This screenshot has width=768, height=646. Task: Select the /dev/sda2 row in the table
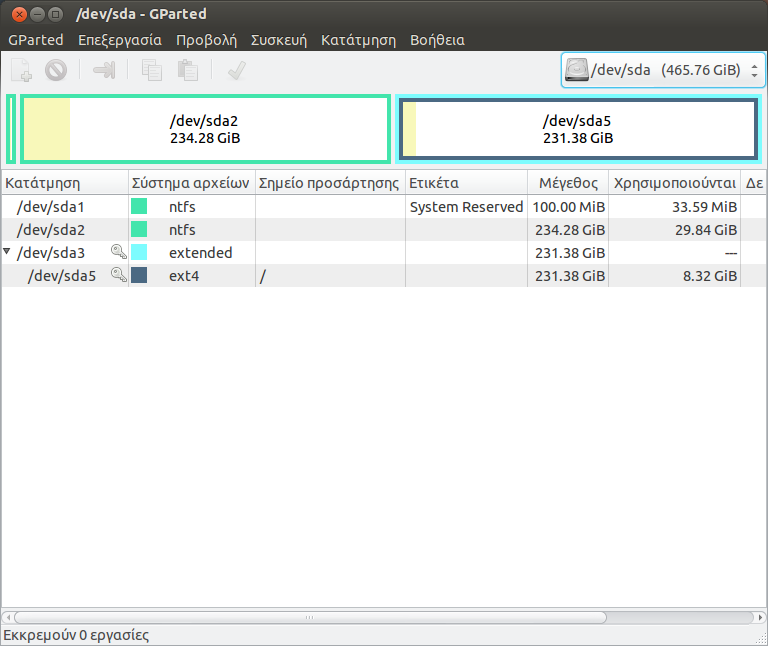coord(384,230)
